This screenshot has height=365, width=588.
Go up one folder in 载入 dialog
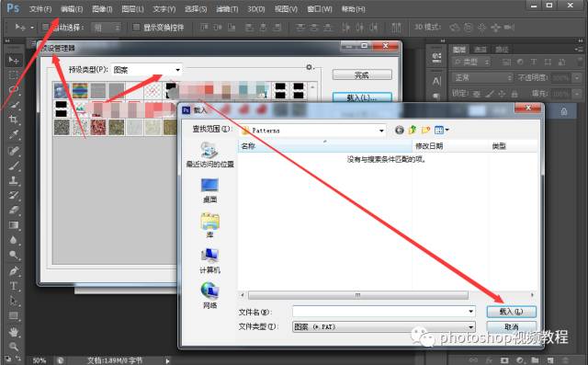pos(413,131)
